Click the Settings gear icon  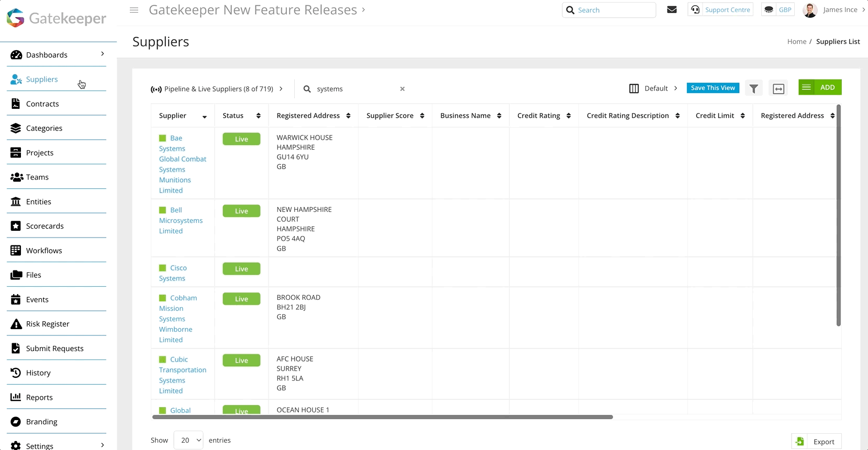[x=16, y=446]
